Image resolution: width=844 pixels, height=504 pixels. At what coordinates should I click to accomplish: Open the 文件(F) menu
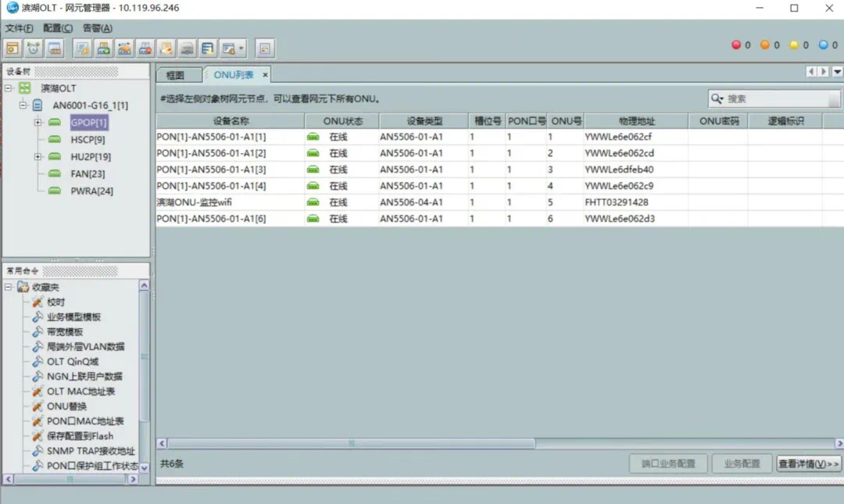tap(20, 28)
